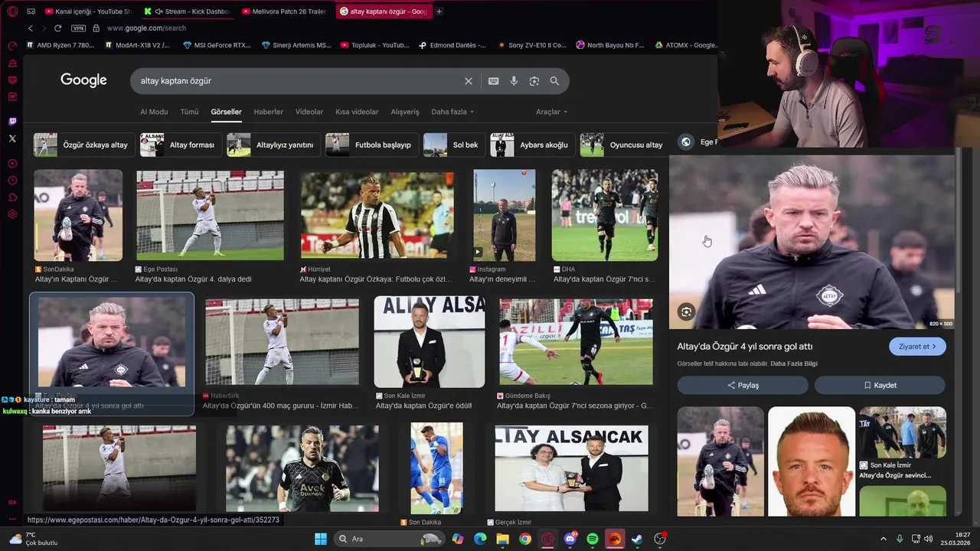Submit search using the magnifier icon
Image resolution: width=980 pixels, height=551 pixels.
pyautogui.click(x=554, y=81)
